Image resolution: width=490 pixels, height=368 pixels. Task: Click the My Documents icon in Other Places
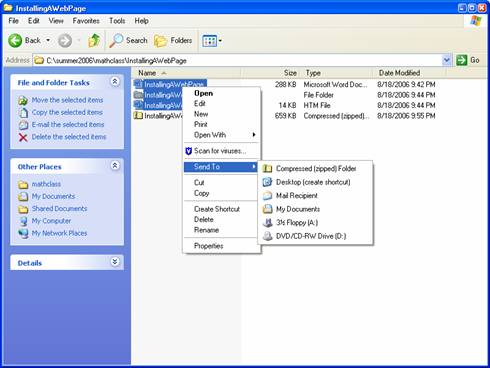23,197
